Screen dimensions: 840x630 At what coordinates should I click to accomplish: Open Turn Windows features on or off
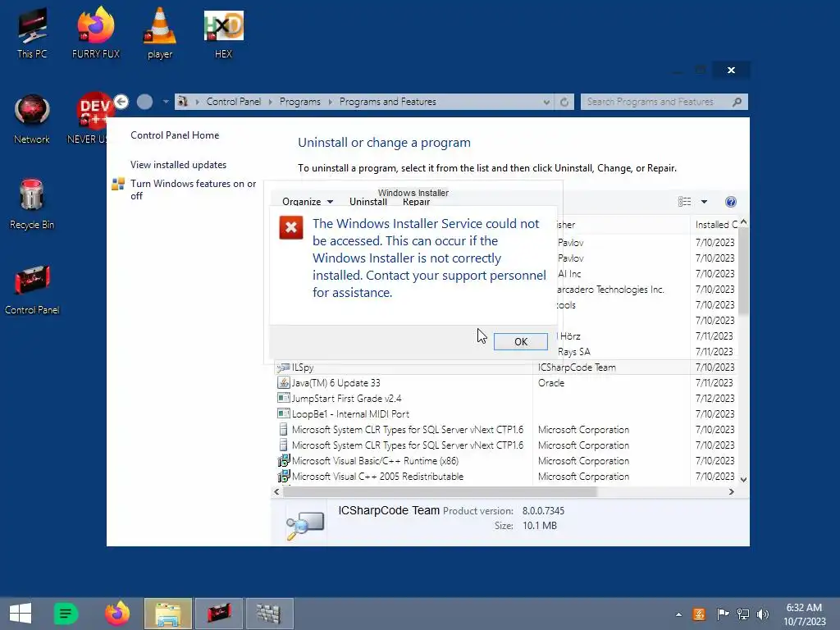click(x=194, y=189)
